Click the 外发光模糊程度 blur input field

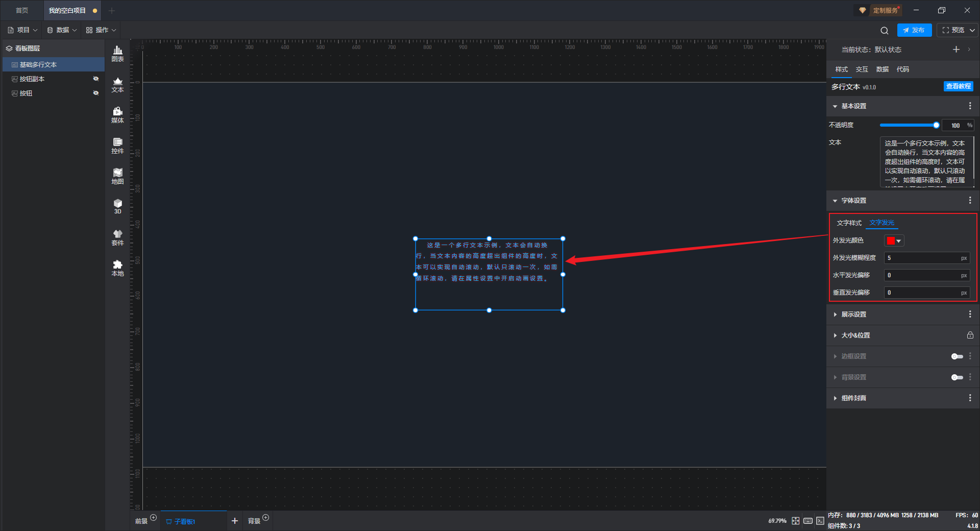926,258
